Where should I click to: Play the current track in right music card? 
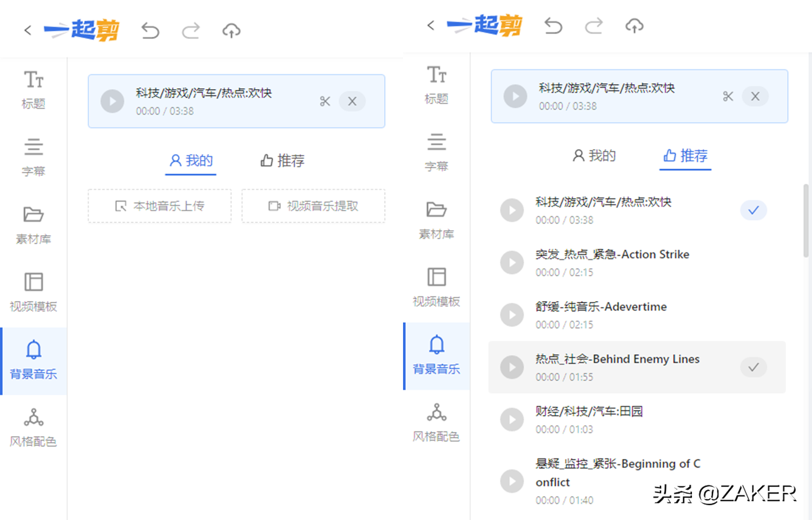(516, 96)
